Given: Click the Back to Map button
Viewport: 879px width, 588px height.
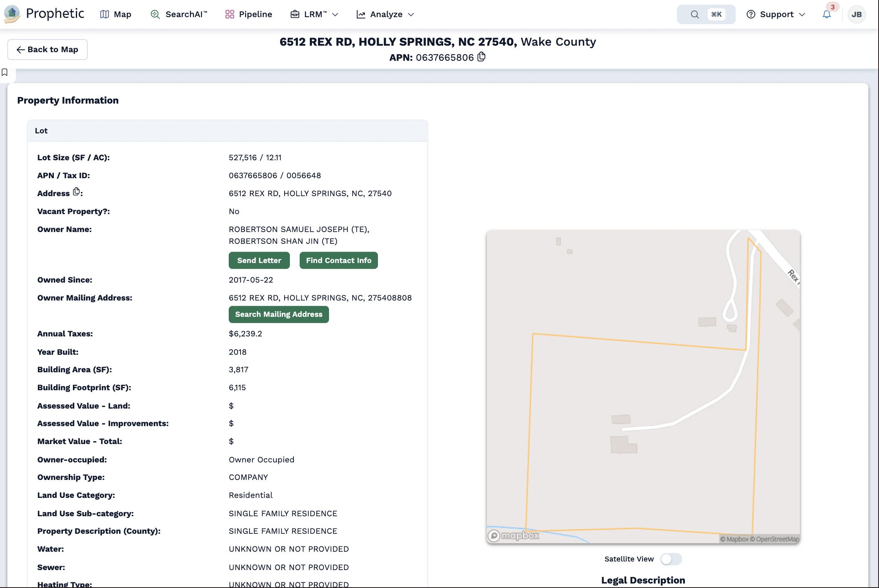Looking at the screenshot, I should click(47, 49).
